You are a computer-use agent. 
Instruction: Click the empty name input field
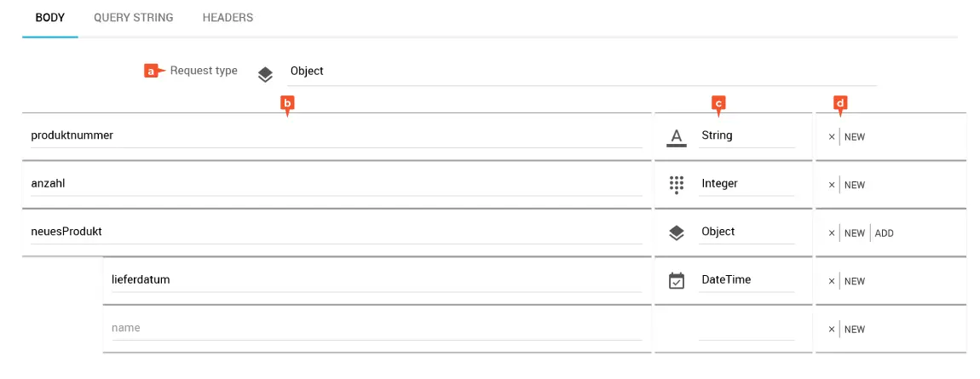point(375,328)
